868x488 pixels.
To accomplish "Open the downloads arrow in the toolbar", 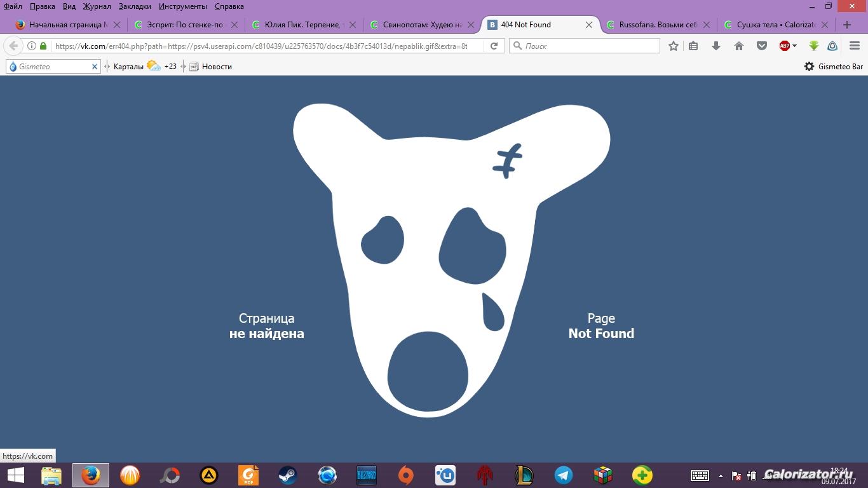I will tap(716, 46).
